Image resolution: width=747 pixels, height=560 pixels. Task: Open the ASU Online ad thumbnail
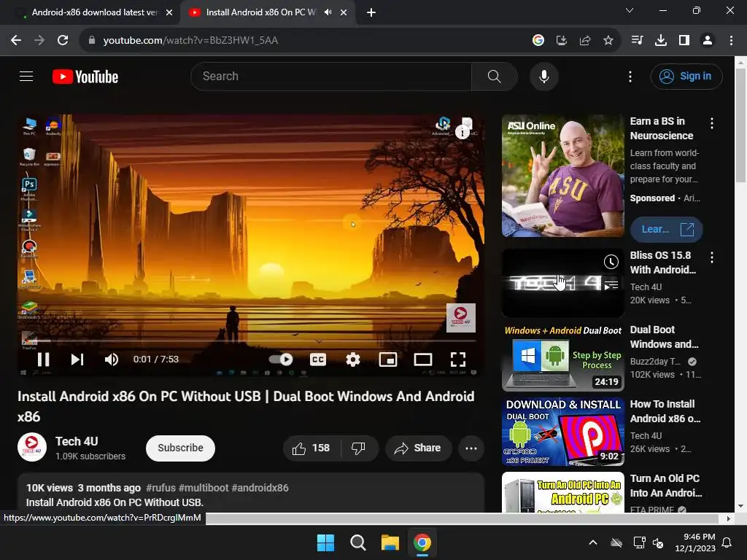coord(562,175)
